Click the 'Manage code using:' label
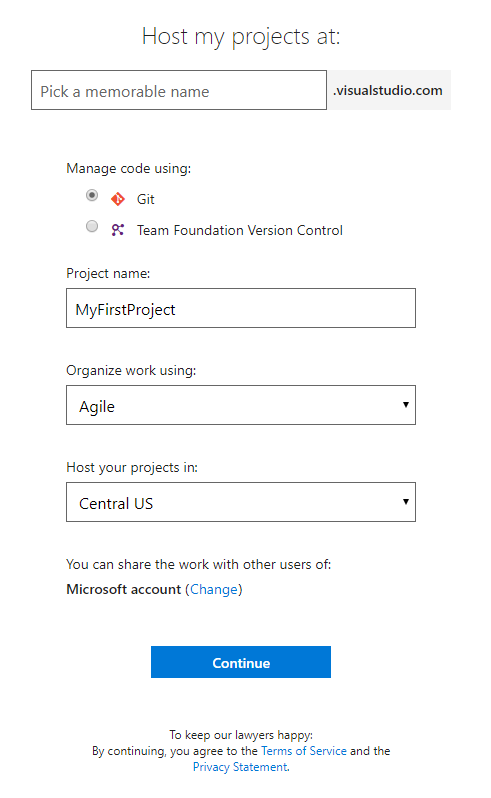Image resolution: width=491 pixels, height=798 pixels. (x=129, y=168)
